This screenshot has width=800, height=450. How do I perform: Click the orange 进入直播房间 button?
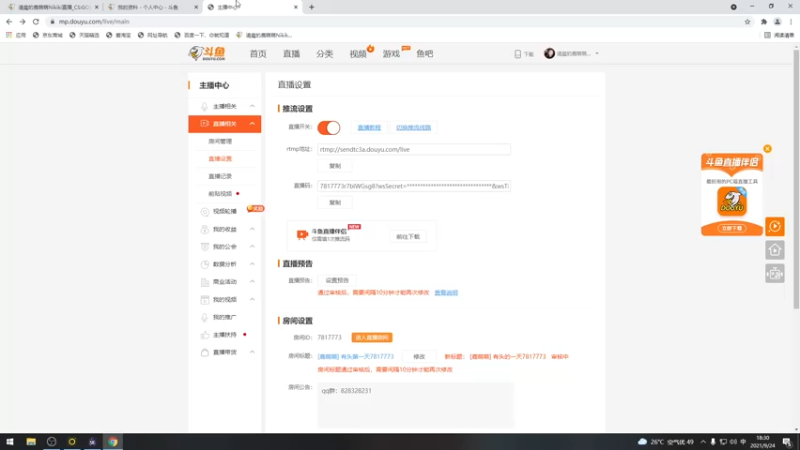372,338
